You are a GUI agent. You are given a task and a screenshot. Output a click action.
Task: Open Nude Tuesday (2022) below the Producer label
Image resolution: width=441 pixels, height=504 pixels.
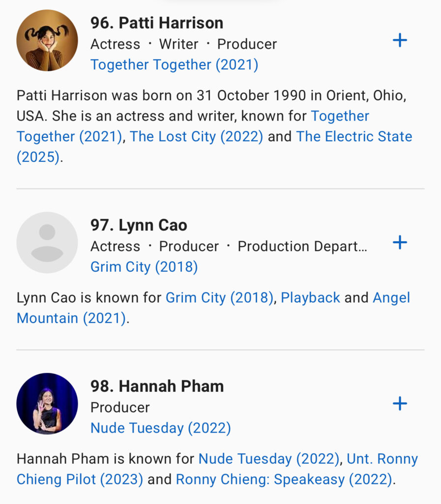pyautogui.click(x=161, y=428)
